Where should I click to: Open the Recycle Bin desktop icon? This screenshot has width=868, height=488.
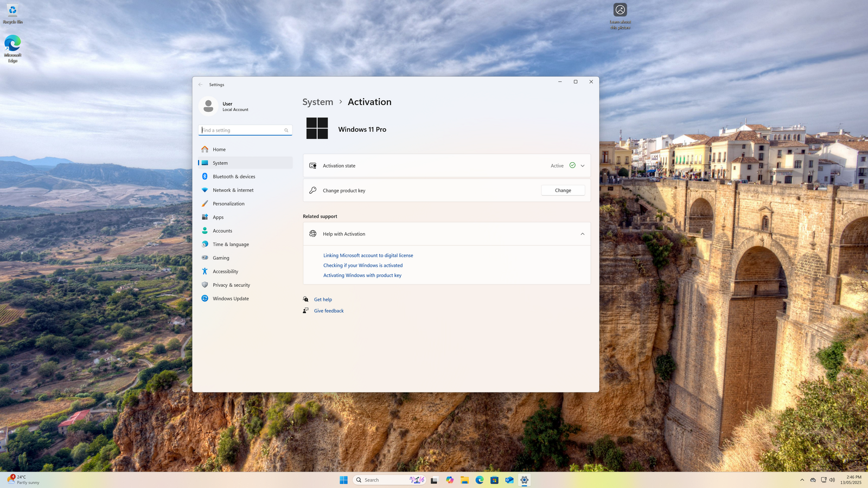click(x=12, y=14)
